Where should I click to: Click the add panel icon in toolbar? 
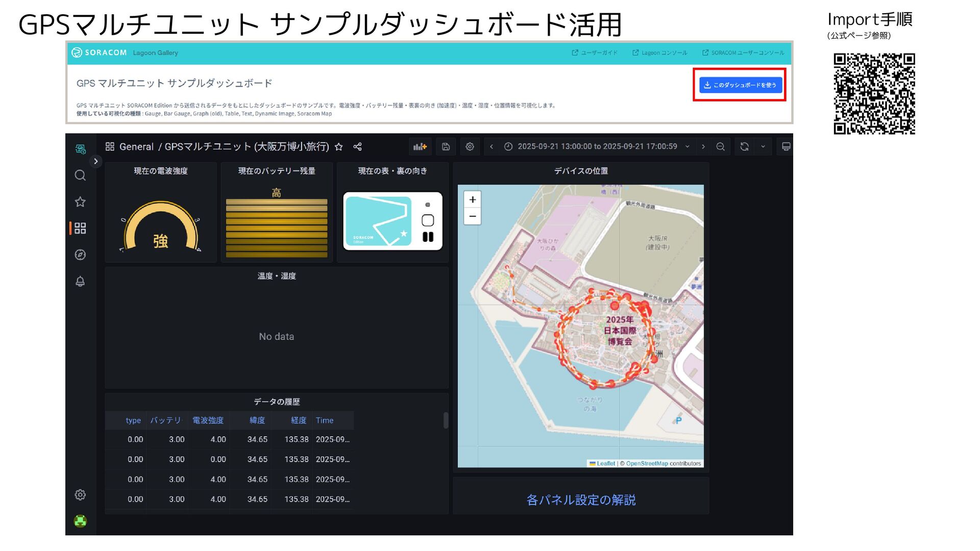tap(420, 147)
